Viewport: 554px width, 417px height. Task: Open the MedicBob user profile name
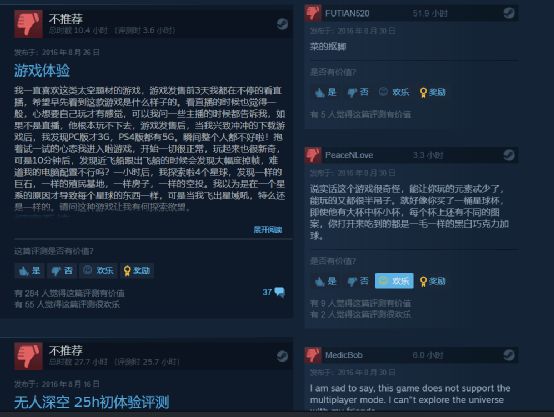click(x=344, y=355)
